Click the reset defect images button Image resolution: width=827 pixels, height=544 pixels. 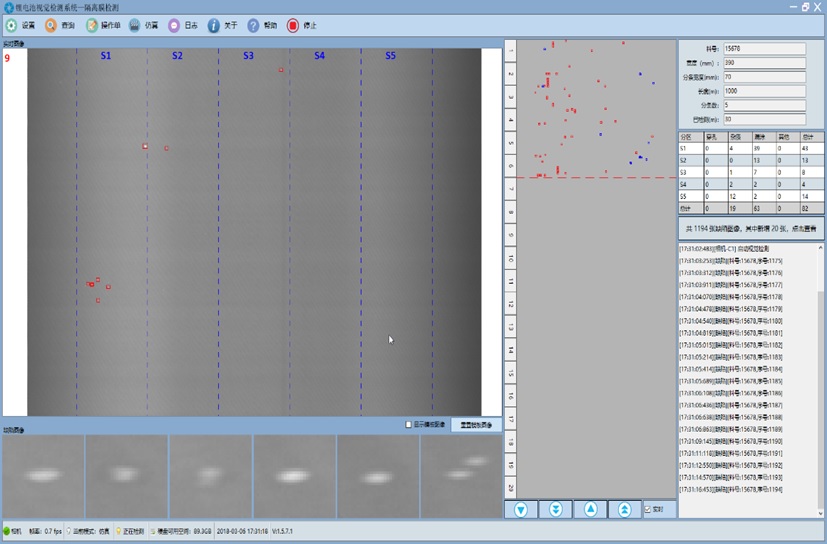[476, 425]
